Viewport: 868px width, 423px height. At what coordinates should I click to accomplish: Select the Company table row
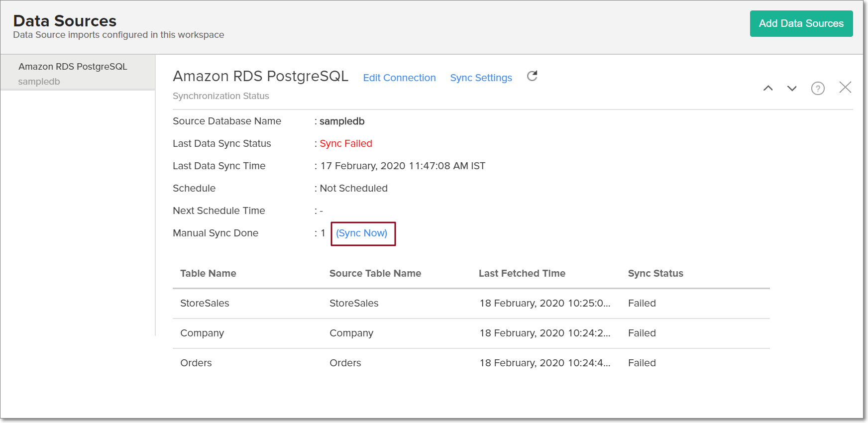202,333
